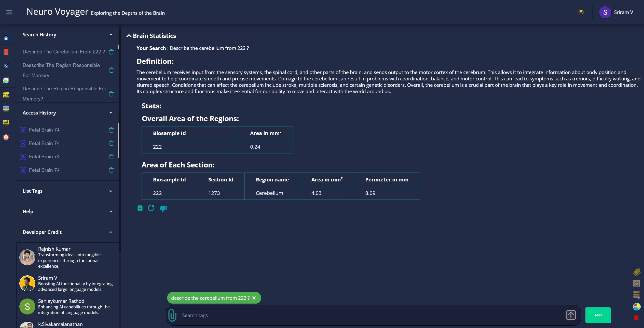Select 'Describe The Cerebellum From 222 ?' history item
Screen dimensions: 644x328
(64, 52)
